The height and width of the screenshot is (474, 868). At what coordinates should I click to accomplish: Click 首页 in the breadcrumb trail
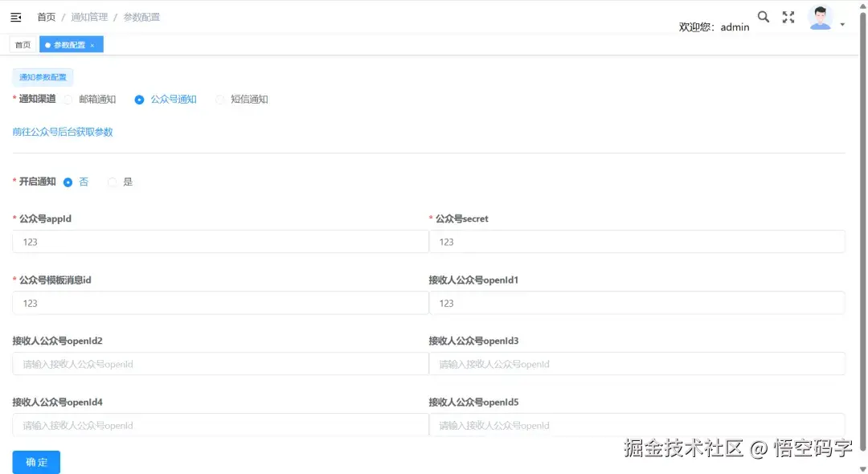pos(46,16)
